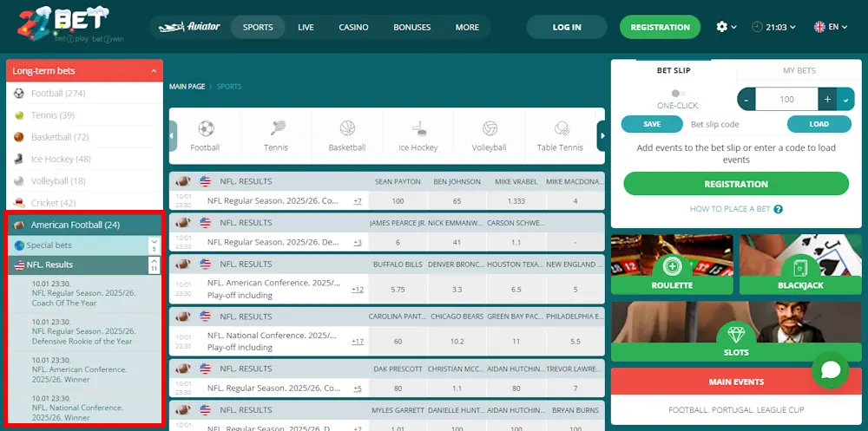
Task: Click the LOG IN button
Action: [567, 27]
